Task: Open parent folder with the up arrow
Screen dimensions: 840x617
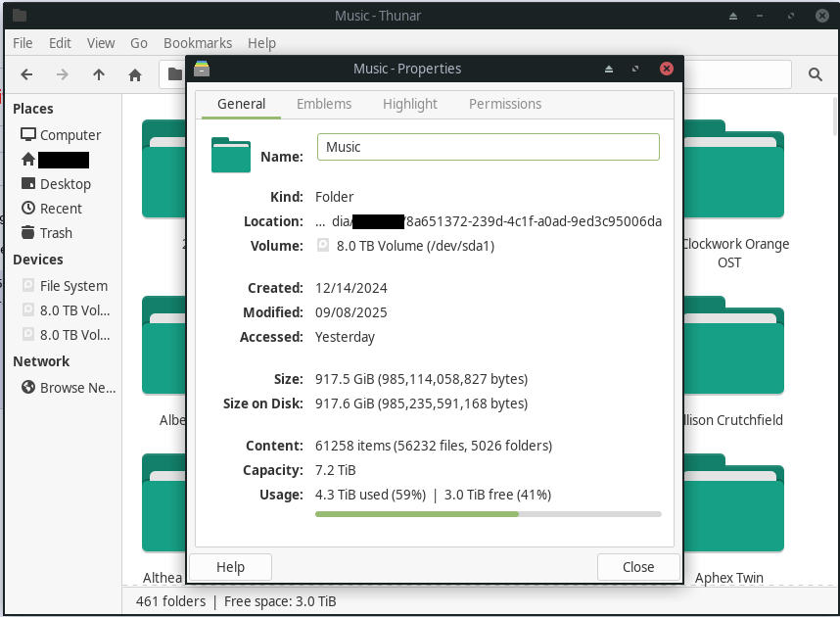Action: [99, 74]
